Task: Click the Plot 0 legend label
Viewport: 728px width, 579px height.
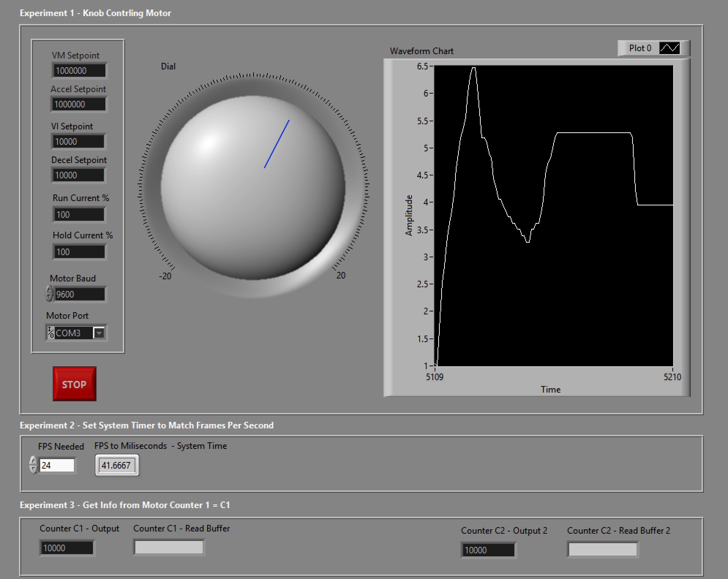Action: click(x=640, y=48)
